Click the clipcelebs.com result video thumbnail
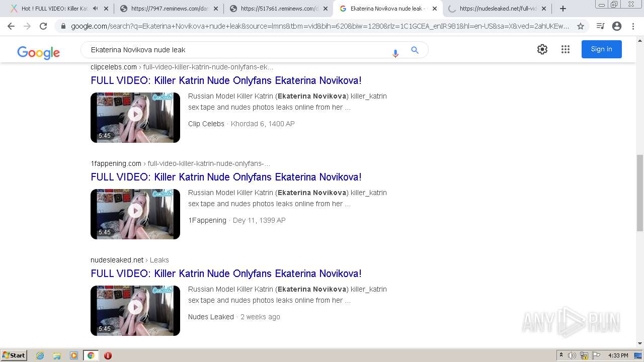Screen dimensions: 644x362 pos(135,118)
